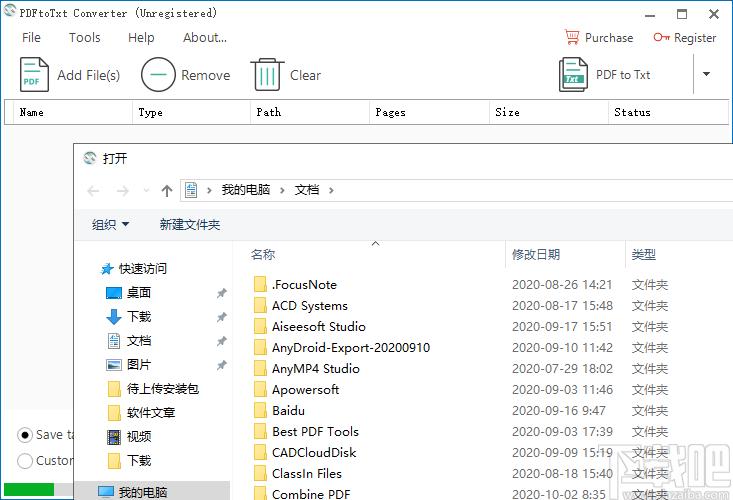Open the 组织 dropdown menu
The width and height of the screenshot is (733, 500).
(x=110, y=225)
